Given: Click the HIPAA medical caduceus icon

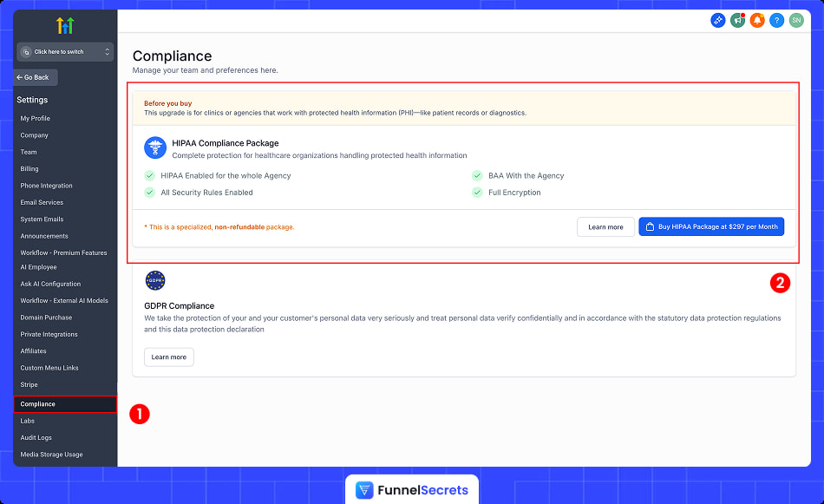Looking at the screenshot, I should [x=154, y=147].
